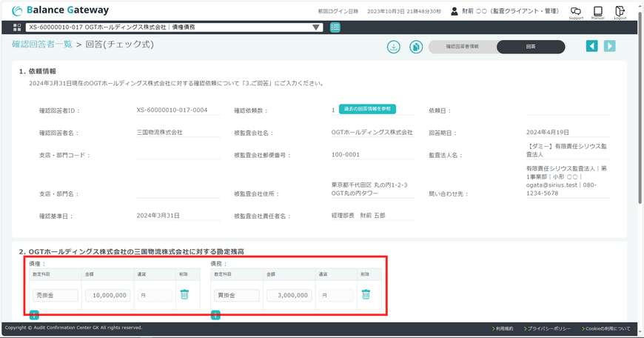
Task: Open the grid menu icon at left
Action: point(17,27)
